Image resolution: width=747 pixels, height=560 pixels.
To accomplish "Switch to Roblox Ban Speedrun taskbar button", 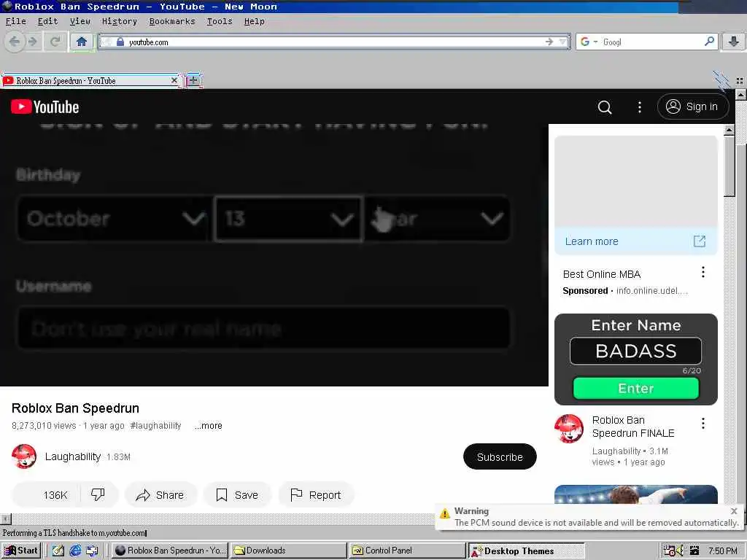I will point(169,551).
